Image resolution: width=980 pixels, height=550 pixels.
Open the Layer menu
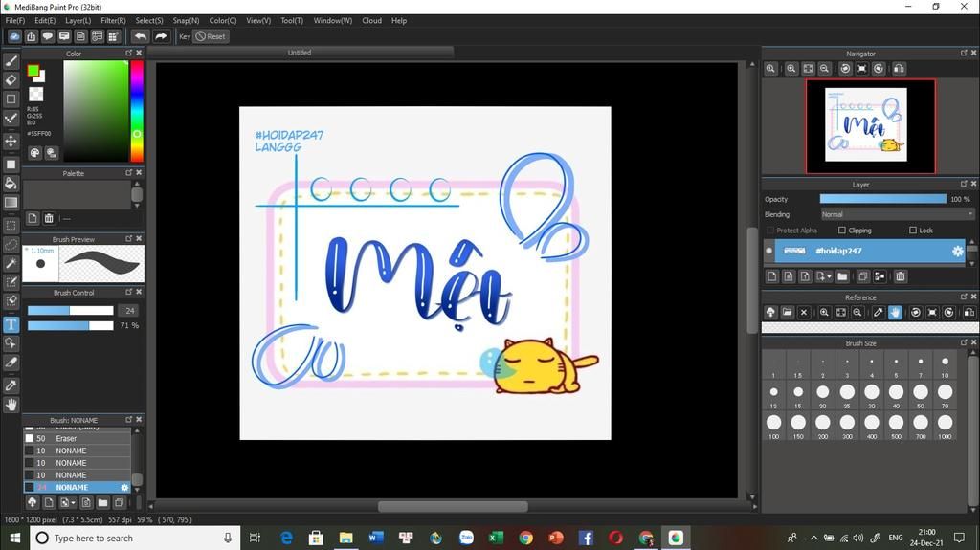tap(78, 21)
